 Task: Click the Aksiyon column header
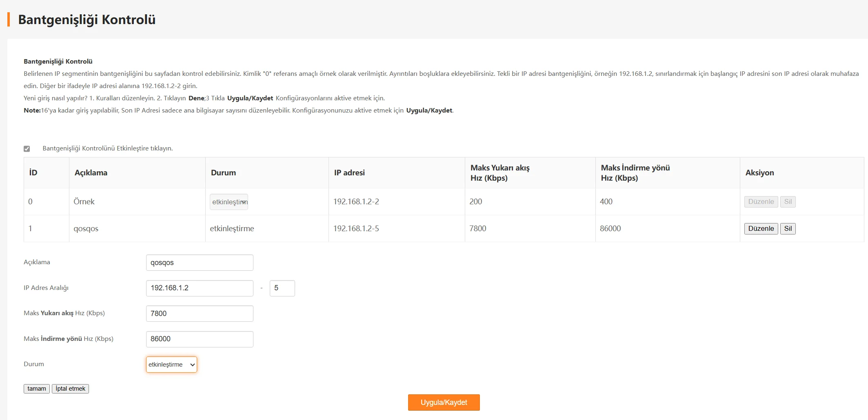[x=759, y=173]
